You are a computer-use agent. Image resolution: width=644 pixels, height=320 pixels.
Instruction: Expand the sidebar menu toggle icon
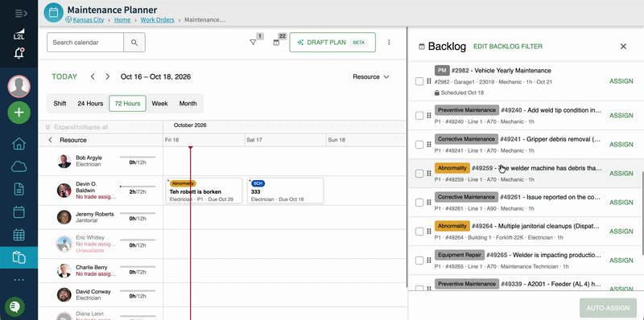click(x=21, y=14)
